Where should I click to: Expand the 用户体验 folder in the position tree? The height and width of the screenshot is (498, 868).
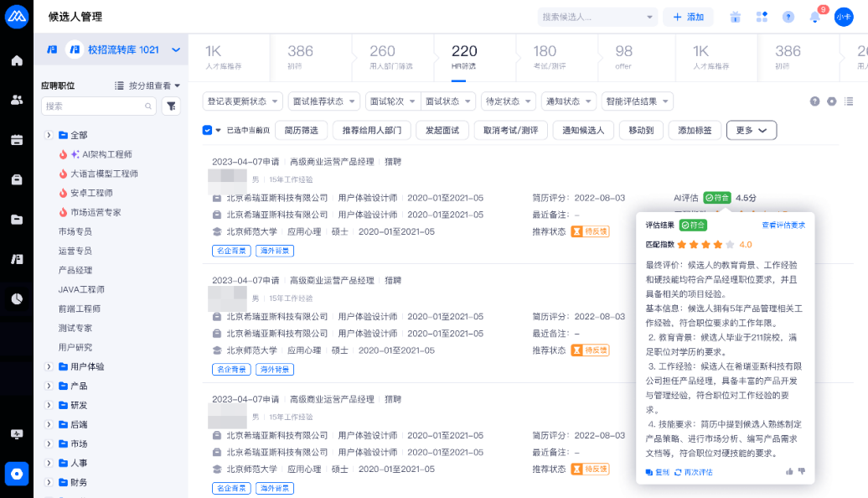[49, 366]
